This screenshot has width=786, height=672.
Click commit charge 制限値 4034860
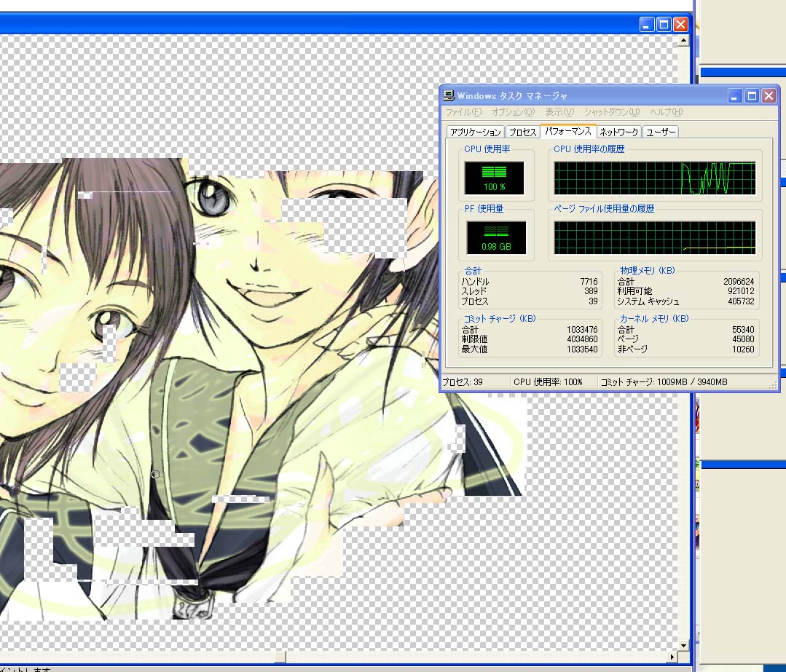583,339
